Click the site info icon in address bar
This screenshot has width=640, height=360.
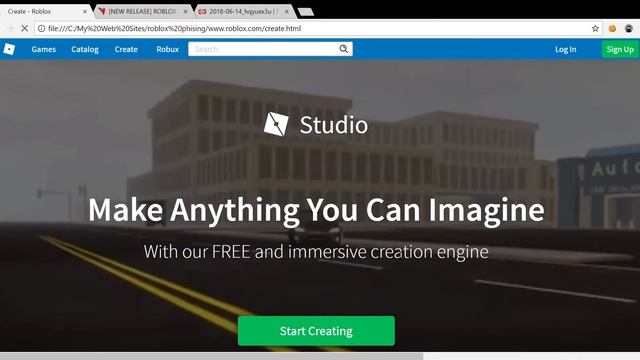(41, 28)
